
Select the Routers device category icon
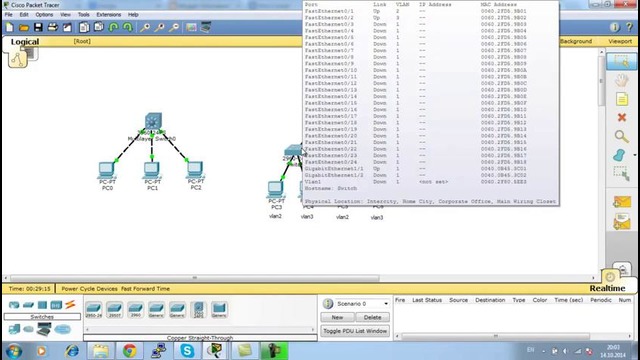[x=14, y=304]
